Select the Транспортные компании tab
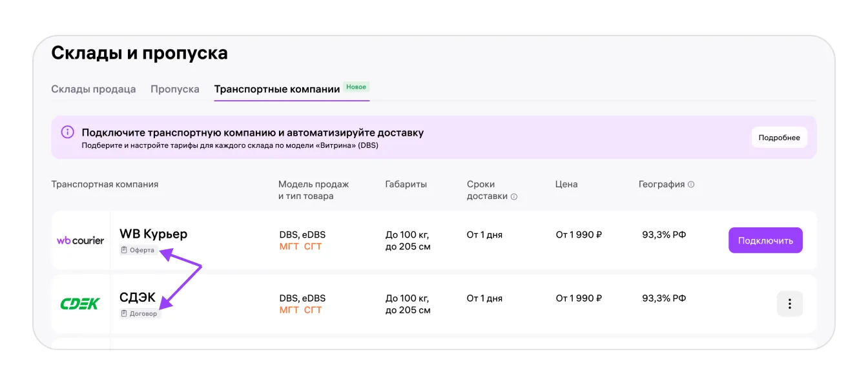Viewport: 868px width, 385px height. click(277, 89)
